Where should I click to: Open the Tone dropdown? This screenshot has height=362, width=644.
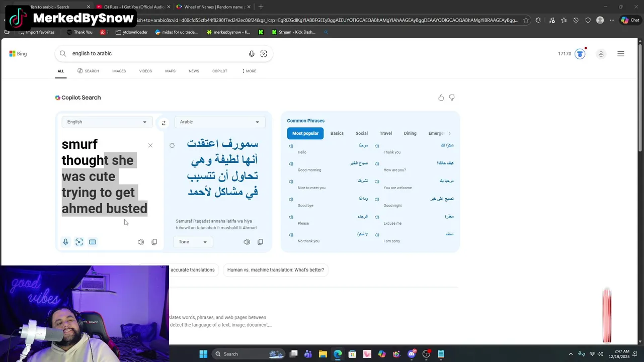[x=193, y=242]
